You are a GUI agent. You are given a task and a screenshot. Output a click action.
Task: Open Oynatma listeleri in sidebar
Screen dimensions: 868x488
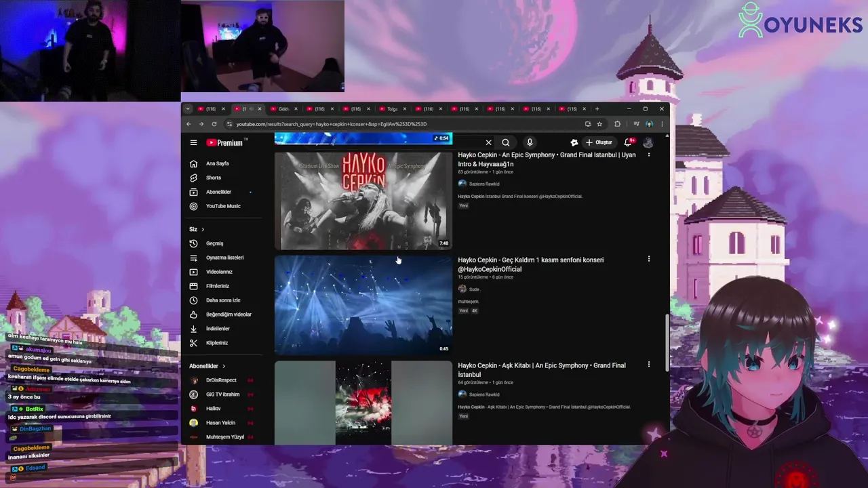[221, 258]
